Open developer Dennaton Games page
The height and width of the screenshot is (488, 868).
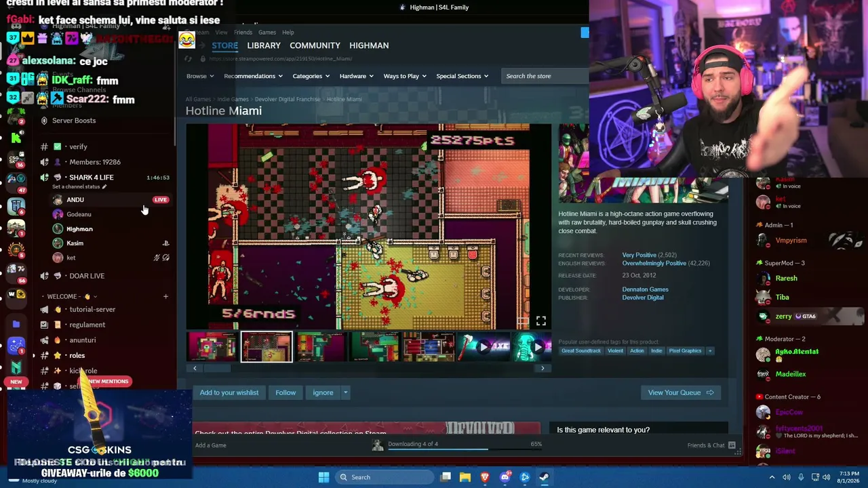point(646,289)
